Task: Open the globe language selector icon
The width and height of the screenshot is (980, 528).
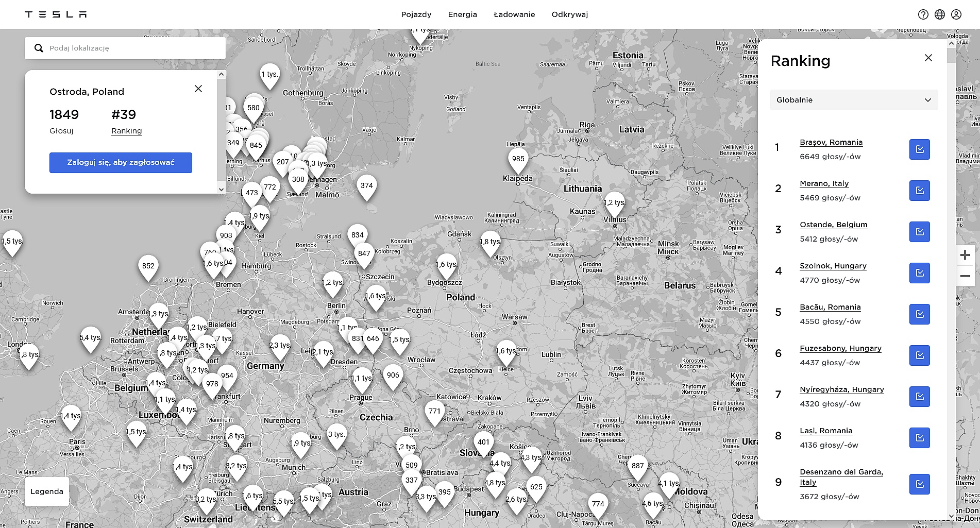Action: pyautogui.click(x=940, y=14)
